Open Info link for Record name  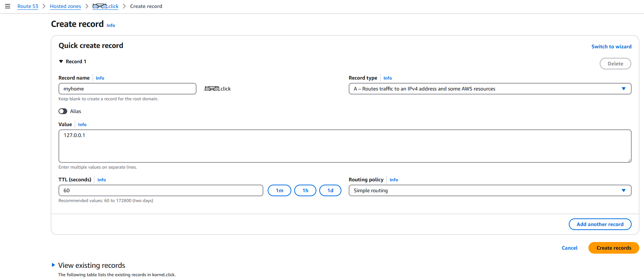[100, 78]
